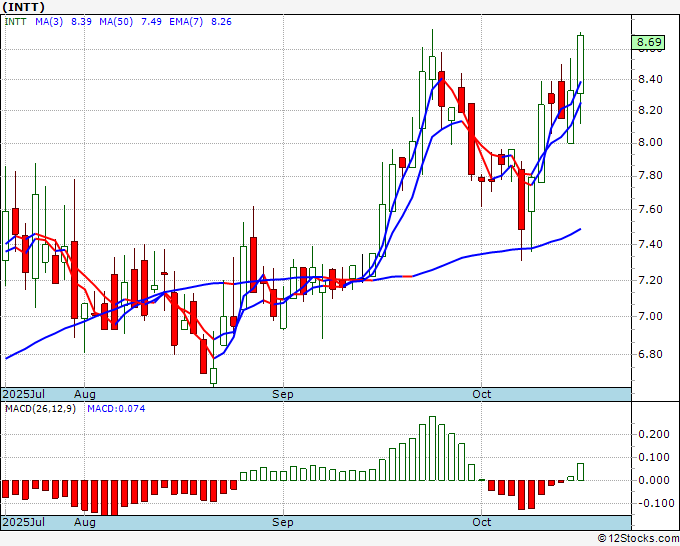Click the MA(3) value 8.39
Image resolution: width=680 pixels, height=546 pixels.
click(x=81, y=21)
